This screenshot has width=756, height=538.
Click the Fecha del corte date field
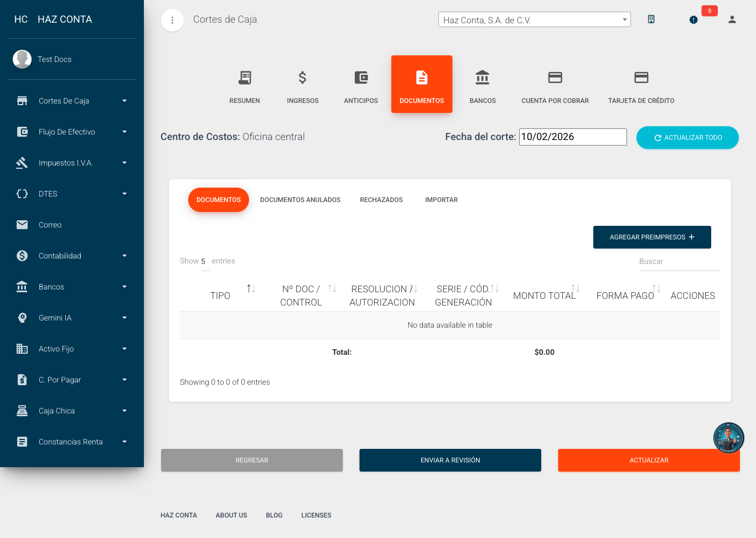[x=572, y=137]
